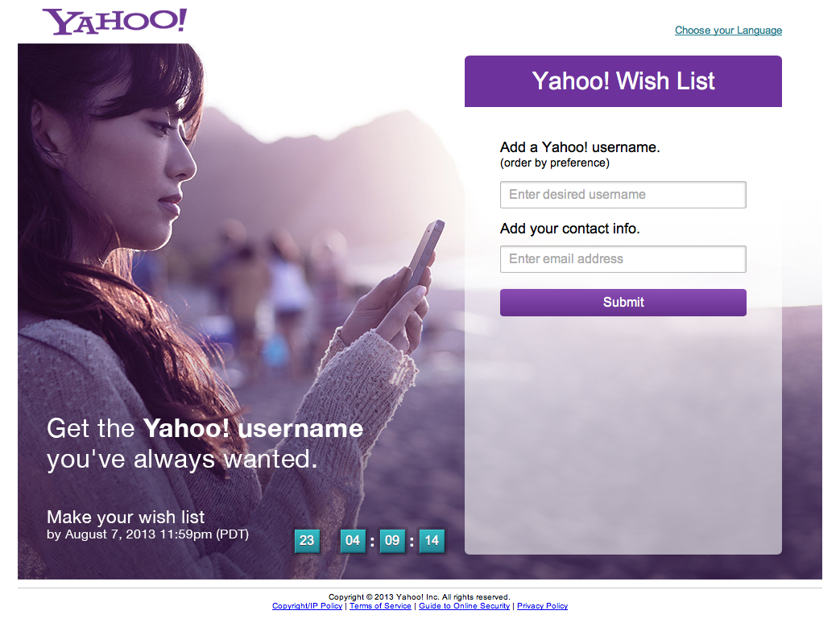
Task: Click the countdown days tile showing 23
Action: pyautogui.click(x=307, y=541)
